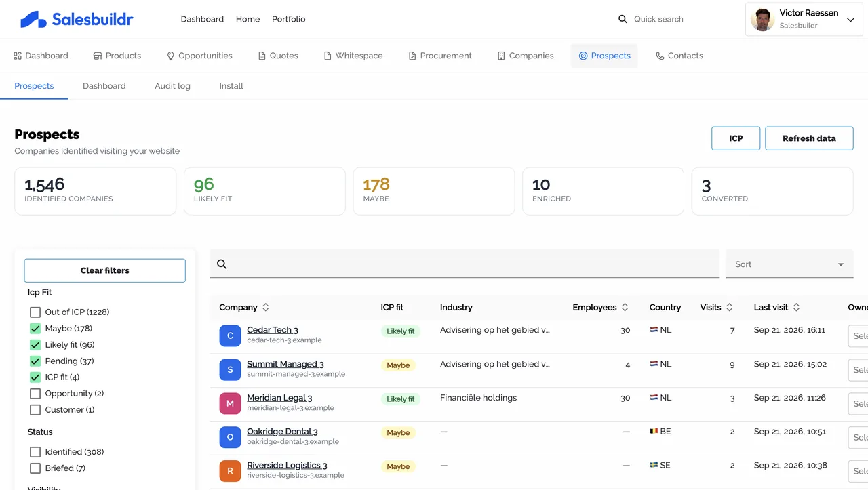Click the Cedar Tech 3 avatar icon
This screenshot has height=490, width=868.
(x=231, y=335)
